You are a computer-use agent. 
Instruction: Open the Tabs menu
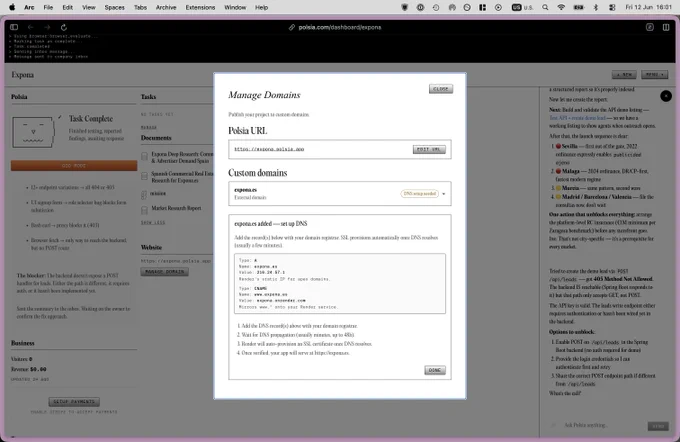(x=140, y=7)
